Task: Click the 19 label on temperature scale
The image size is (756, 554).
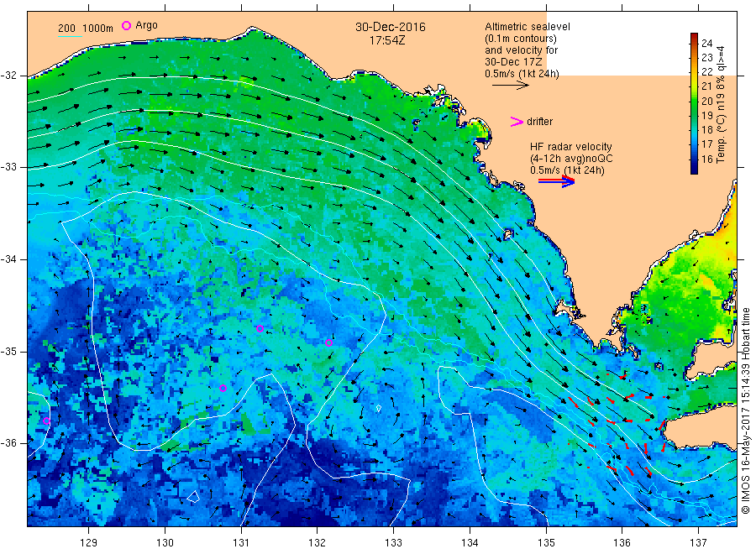Action: (x=706, y=116)
